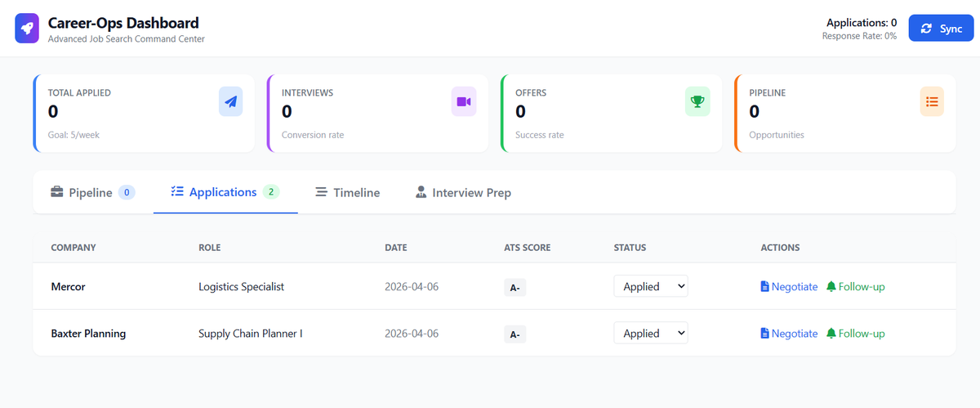Click the Pipeline tab count badge 0
Image resolution: width=980 pixels, height=408 pixels.
point(127,193)
